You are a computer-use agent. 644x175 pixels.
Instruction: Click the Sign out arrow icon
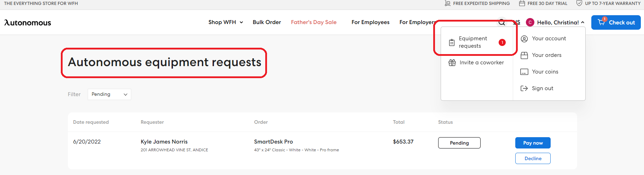coord(524,88)
